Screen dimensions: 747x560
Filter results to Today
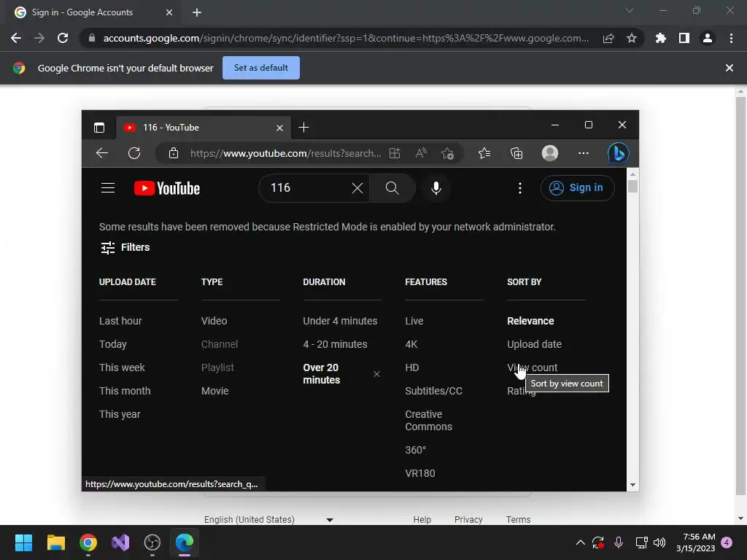coord(113,344)
